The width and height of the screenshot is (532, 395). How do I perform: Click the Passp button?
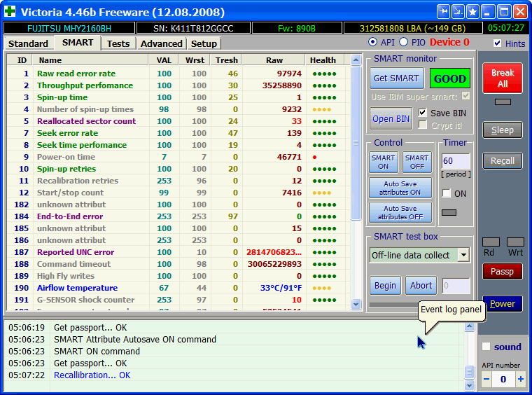tap(503, 272)
